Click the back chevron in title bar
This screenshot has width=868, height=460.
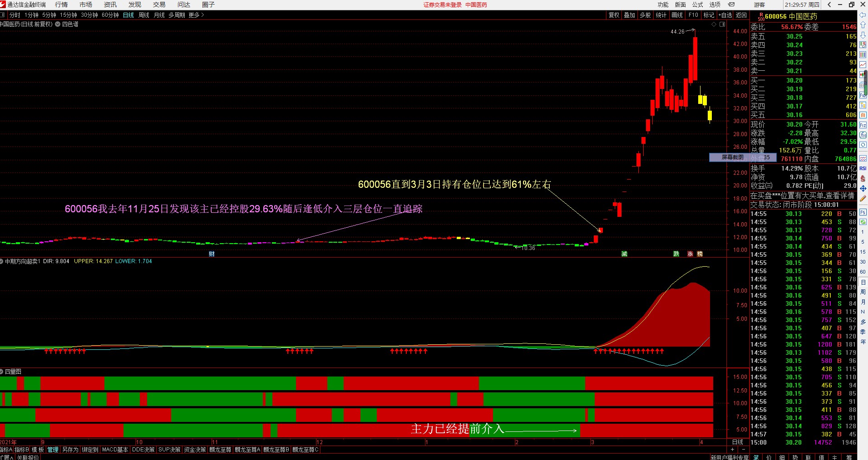(x=829, y=5)
